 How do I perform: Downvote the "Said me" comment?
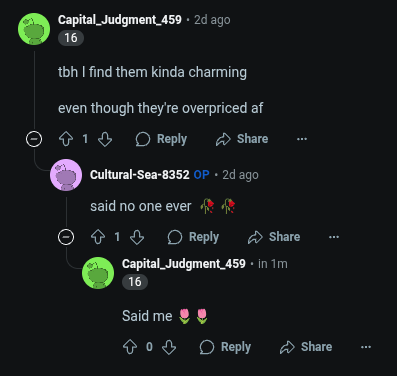(169, 347)
